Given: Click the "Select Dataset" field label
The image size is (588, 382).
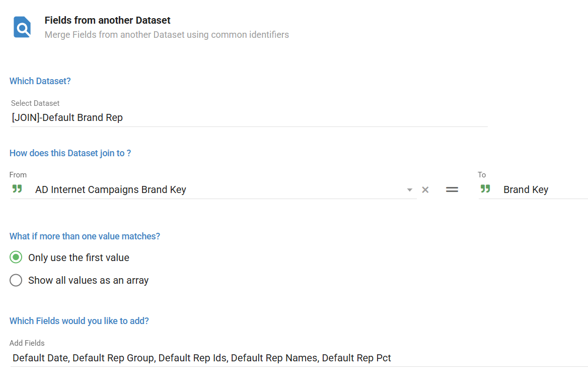Looking at the screenshot, I should 35,103.
